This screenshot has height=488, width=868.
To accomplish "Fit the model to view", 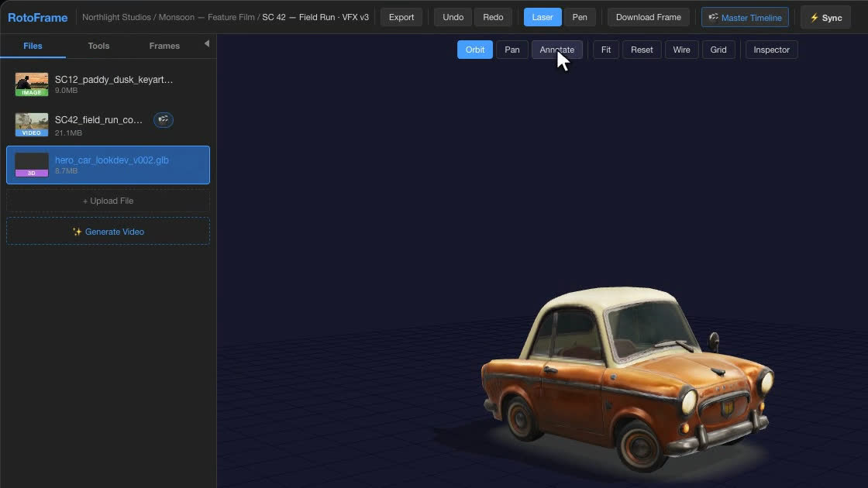I will [x=606, y=50].
